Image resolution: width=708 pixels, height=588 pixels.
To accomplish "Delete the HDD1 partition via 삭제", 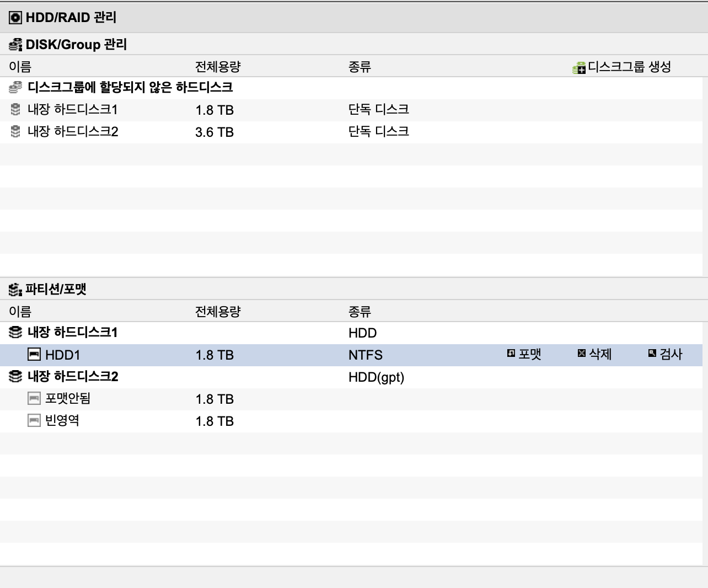I will [594, 354].
